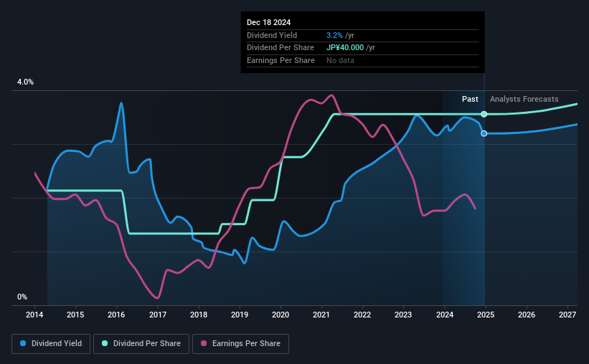Click the tooltip Dividend Per Share row label
Screen dimensions: 589x364
point(281,48)
